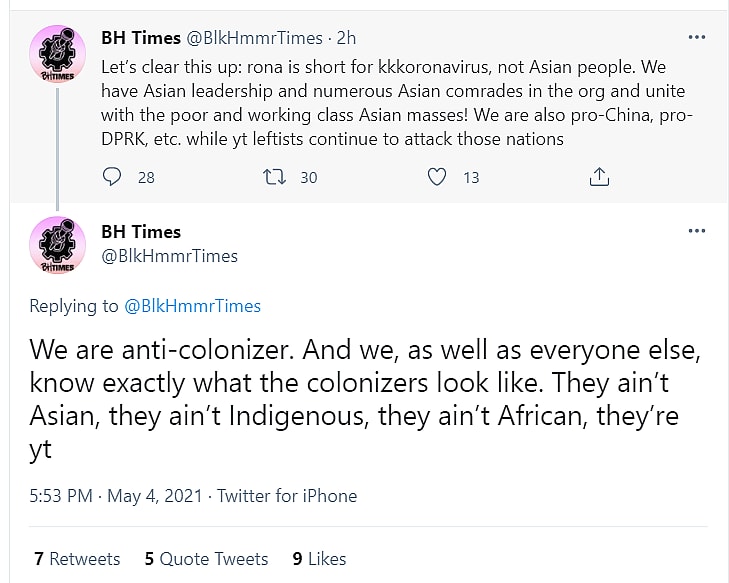The image size is (729, 583).
Task: Open more options on the reply tweet
Action: click(697, 231)
